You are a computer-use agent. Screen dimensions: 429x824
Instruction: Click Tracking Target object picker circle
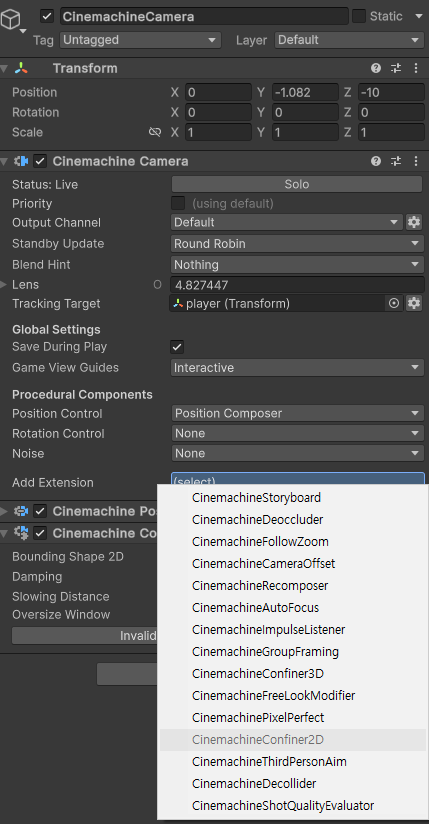pyautogui.click(x=394, y=303)
